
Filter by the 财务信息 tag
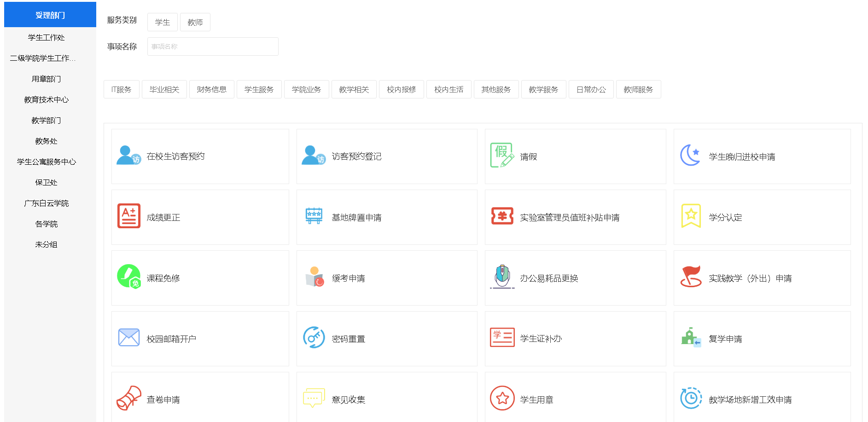point(211,89)
